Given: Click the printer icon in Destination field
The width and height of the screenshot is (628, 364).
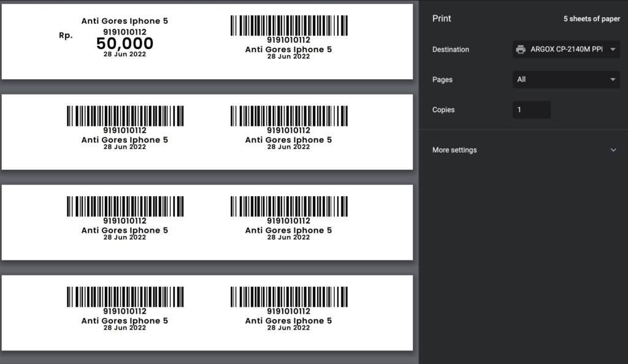Looking at the screenshot, I should pyautogui.click(x=521, y=50).
